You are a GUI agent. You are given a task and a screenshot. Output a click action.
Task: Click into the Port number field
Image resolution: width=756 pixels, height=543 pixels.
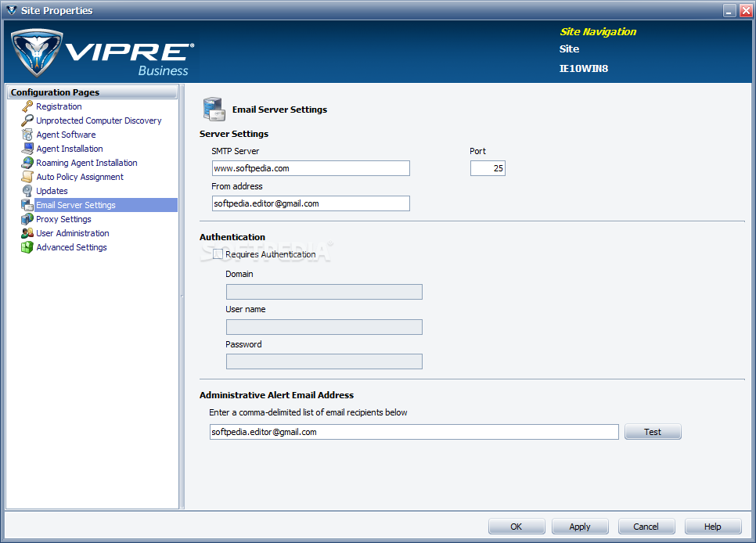488,168
